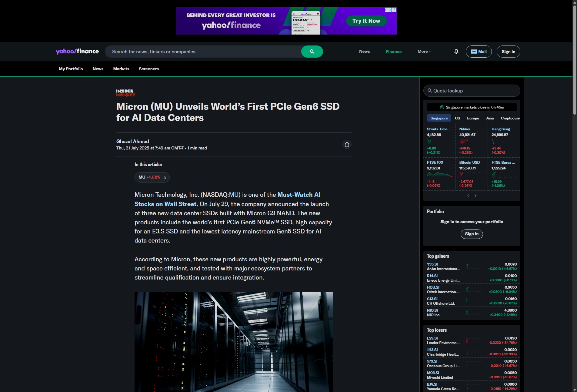Click the Insider Monkey publisher logo
The image size is (577, 392).
(125, 93)
